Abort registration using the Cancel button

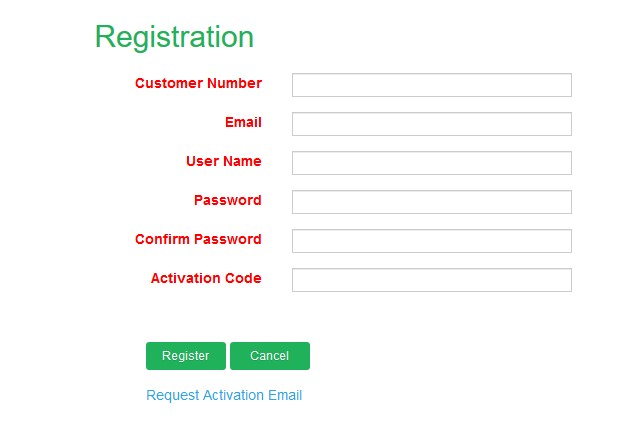(269, 356)
